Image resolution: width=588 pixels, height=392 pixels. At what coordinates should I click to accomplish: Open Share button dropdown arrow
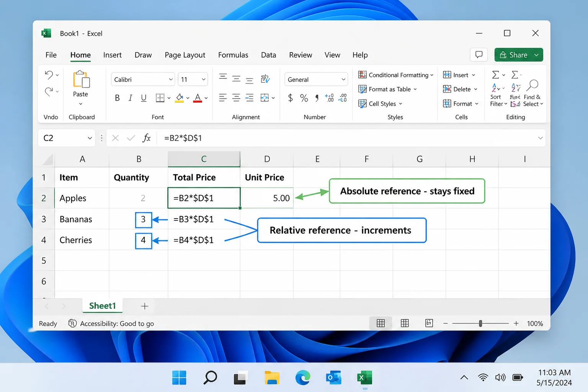tap(537, 55)
